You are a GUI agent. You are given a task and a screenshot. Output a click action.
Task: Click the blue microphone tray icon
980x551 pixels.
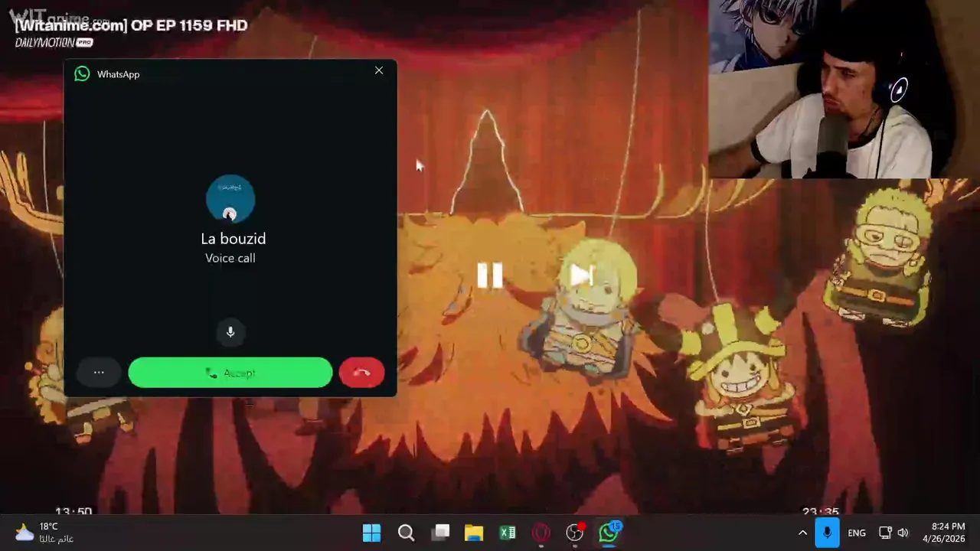pos(827,533)
